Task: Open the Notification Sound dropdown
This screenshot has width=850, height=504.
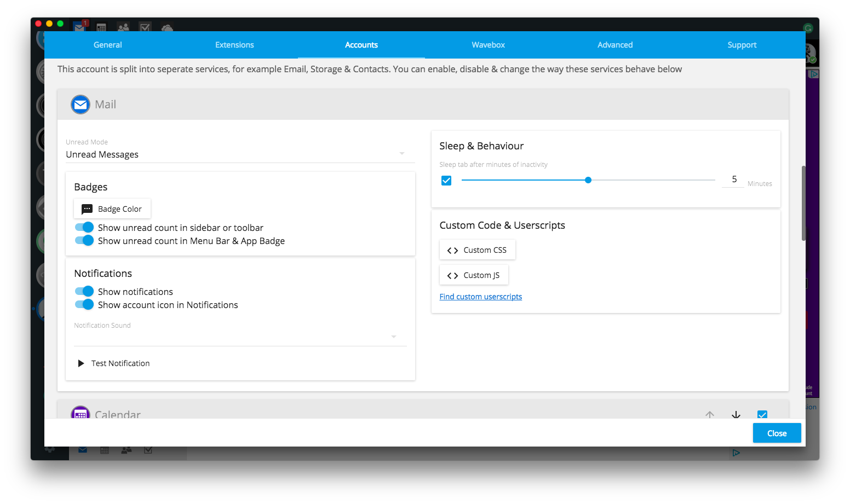Action: (x=394, y=337)
